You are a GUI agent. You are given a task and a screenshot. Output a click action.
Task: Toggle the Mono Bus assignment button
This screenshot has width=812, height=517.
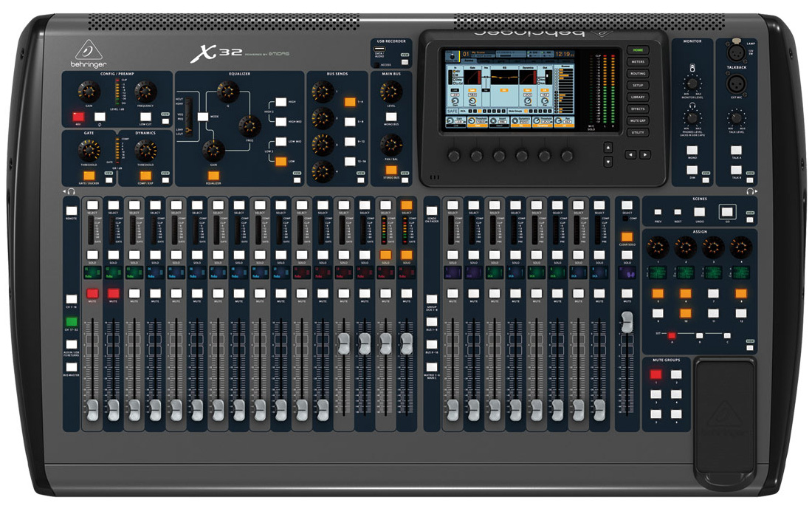[391, 117]
